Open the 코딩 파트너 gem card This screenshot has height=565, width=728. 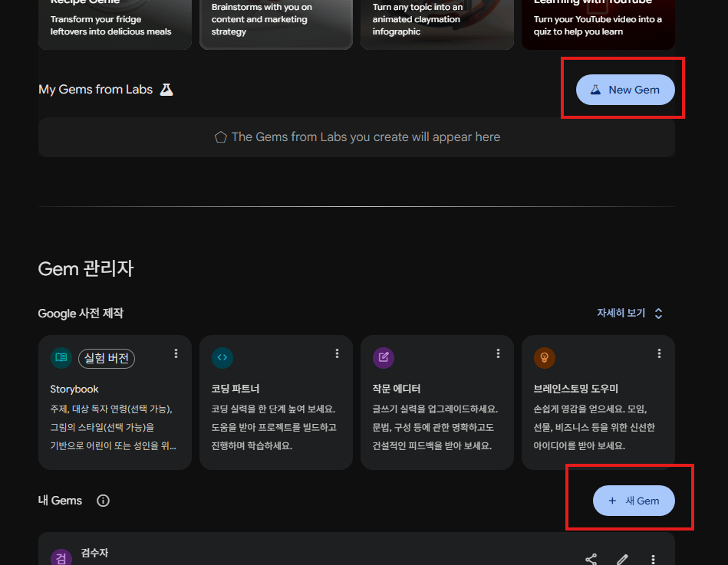(x=276, y=402)
